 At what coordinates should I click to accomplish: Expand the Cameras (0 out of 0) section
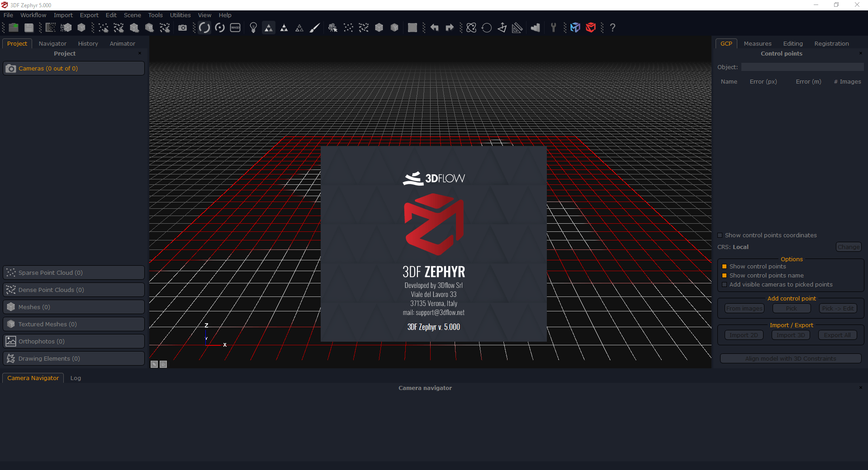[x=74, y=68]
